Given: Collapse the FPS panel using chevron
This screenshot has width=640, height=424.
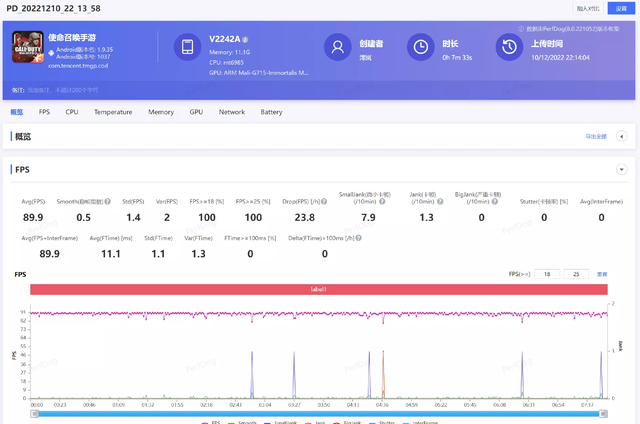Looking at the screenshot, I should pyautogui.click(x=622, y=170).
